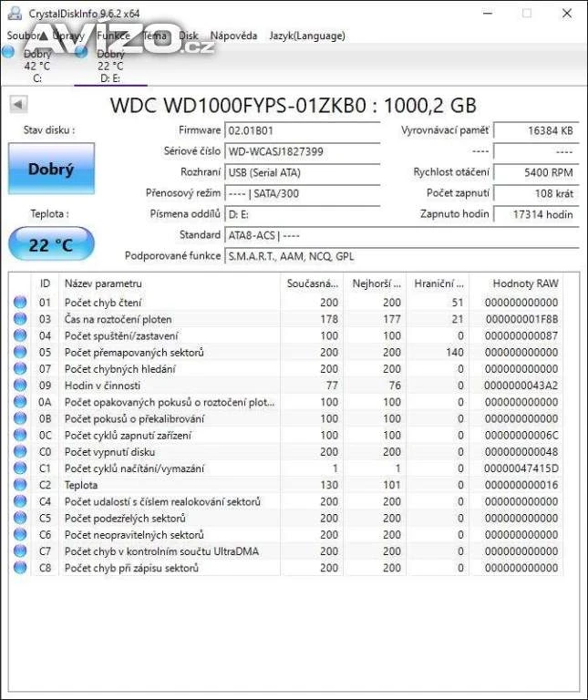Click the CrystalDiskInfo app icon in title bar
Image resolution: width=588 pixels, height=700 pixels.
[x=14, y=14]
